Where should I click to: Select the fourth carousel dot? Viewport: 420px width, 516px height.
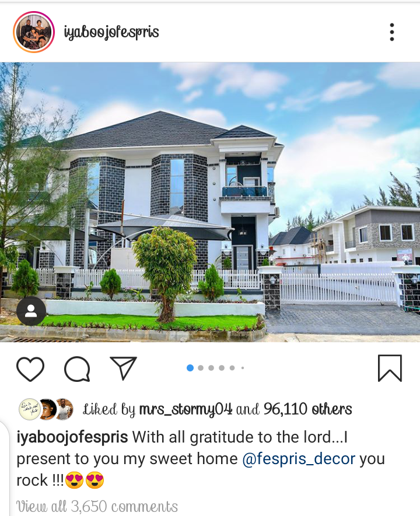(222, 368)
